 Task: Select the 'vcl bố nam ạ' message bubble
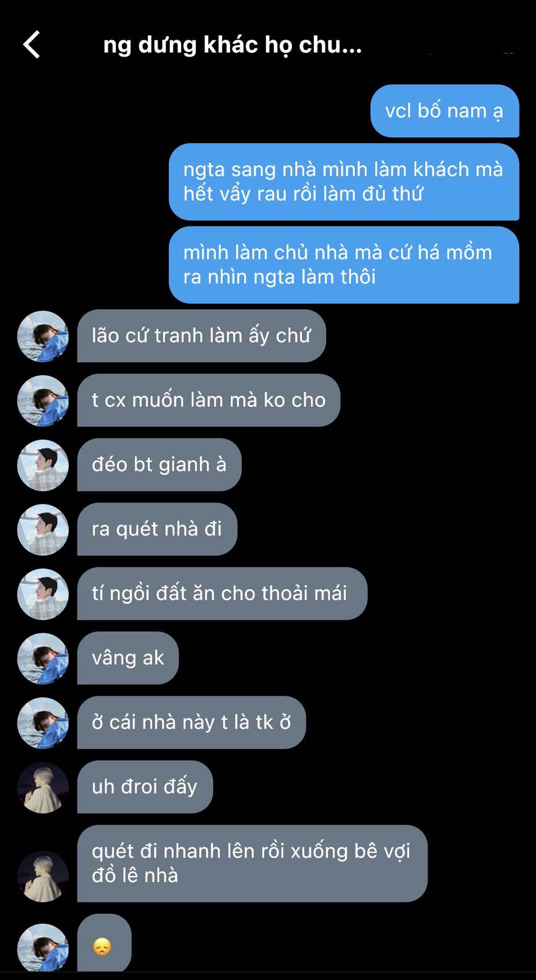coord(445,111)
